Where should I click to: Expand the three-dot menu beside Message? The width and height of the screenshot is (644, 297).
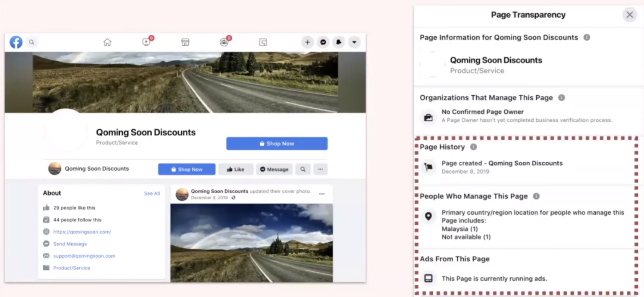[320, 169]
